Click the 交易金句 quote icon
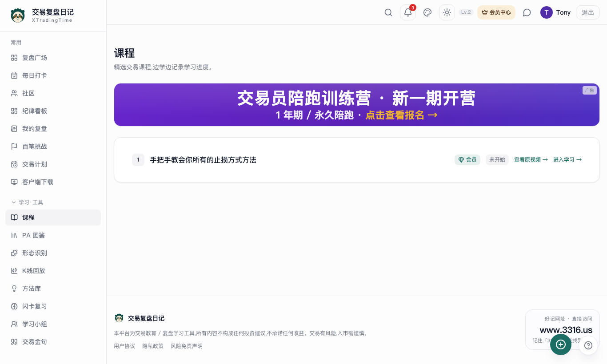Image resolution: width=607 pixels, height=364 pixels. pyautogui.click(x=14, y=342)
